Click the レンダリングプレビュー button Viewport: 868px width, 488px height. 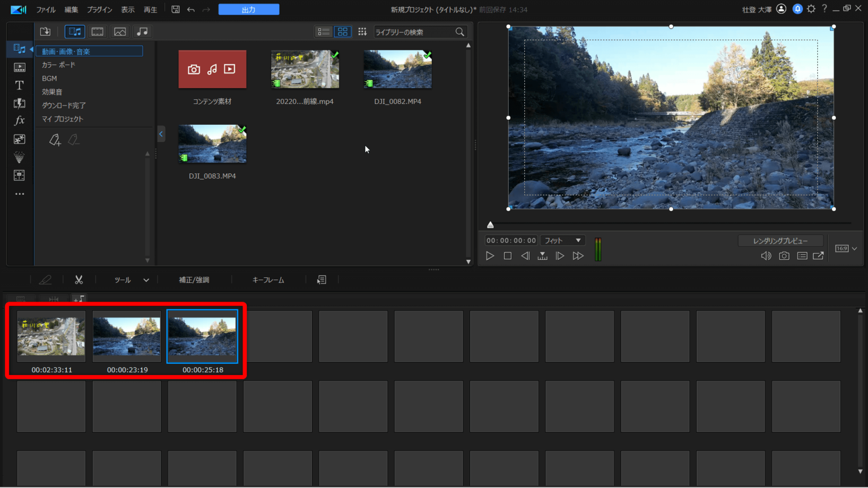coord(780,241)
